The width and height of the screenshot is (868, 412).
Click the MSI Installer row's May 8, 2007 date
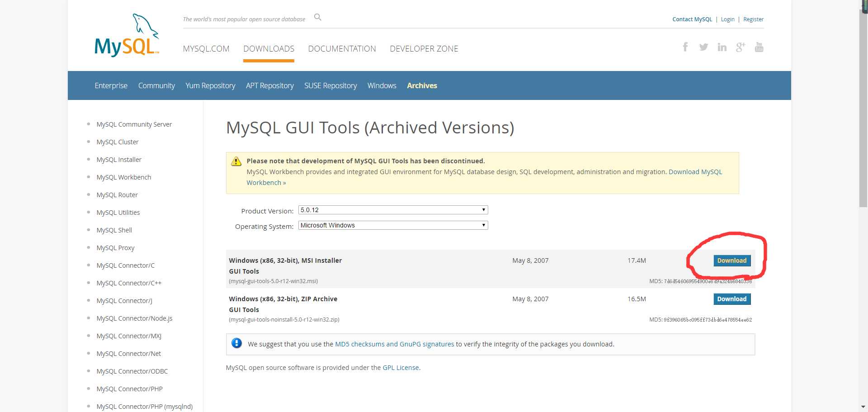pyautogui.click(x=530, y=260)
